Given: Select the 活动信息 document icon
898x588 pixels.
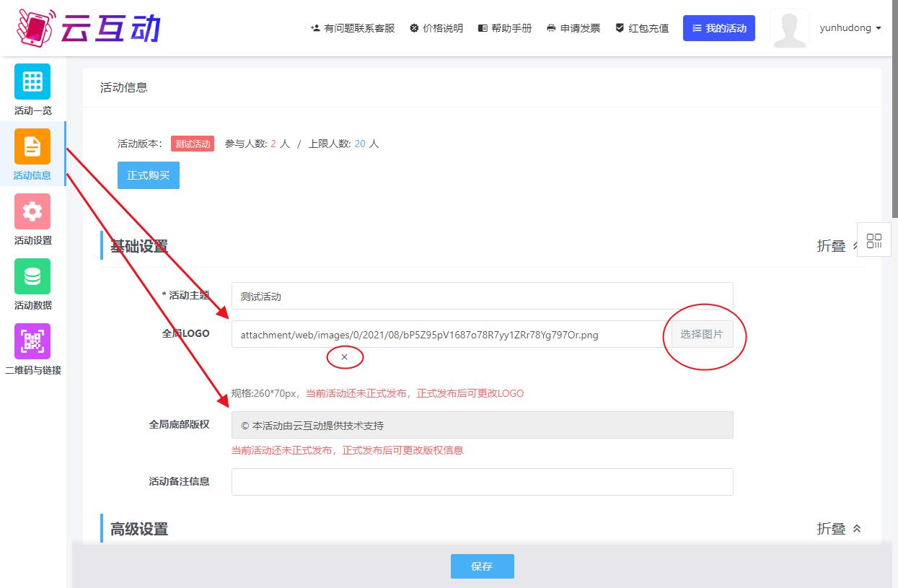Looking at the screenshot, I should click(32, 146).
